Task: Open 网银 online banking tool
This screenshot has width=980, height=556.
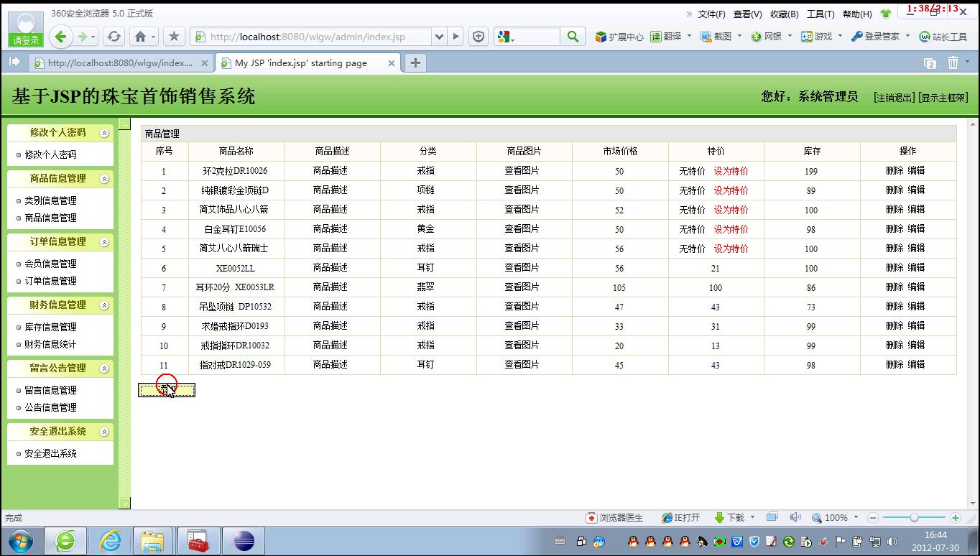Action: pyautogui.click(x=767, y=37)
